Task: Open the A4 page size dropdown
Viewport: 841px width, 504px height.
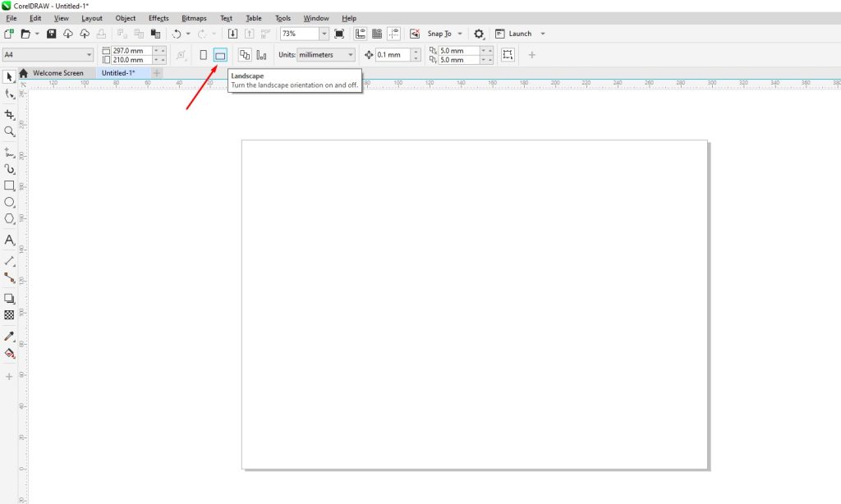Action: tap(89, 55)
